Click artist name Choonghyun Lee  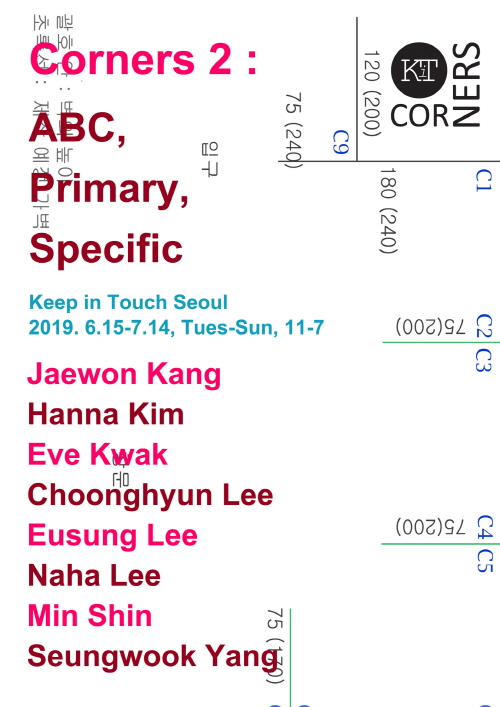[x=150, y=496]
